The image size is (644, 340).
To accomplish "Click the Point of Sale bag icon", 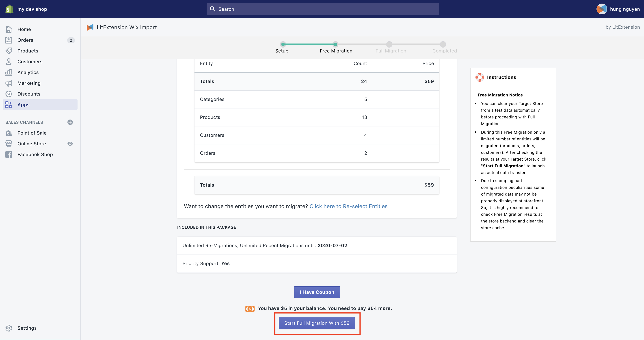I will [9, 133].
